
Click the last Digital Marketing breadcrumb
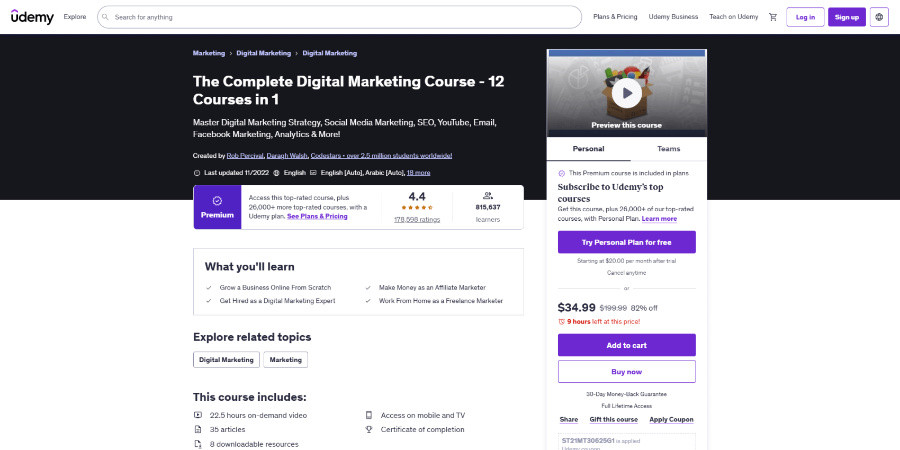click(329, 53)
